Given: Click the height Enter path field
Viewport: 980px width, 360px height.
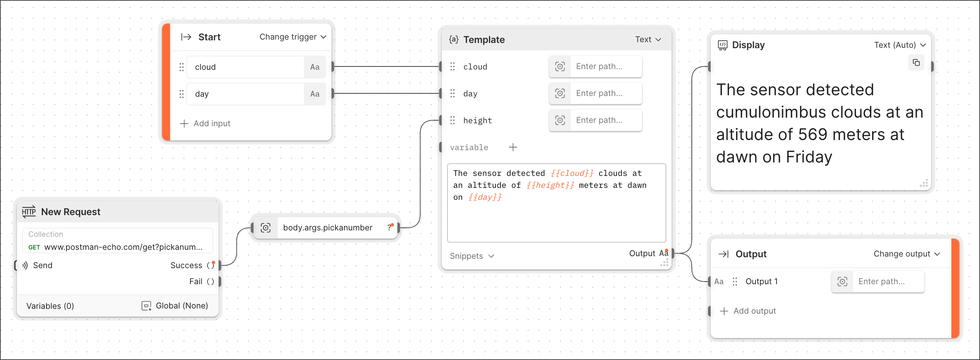Looking at the screenshot, I should point(606,120).
